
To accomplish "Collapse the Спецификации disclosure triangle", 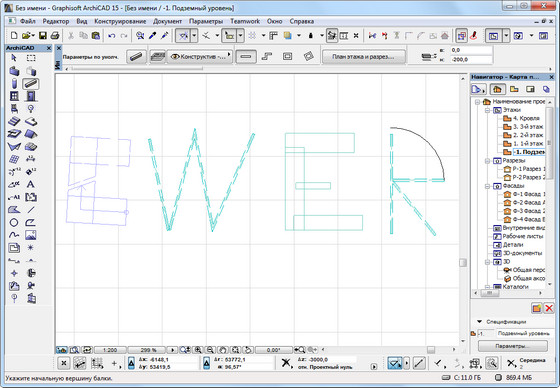I will [480, 322].
